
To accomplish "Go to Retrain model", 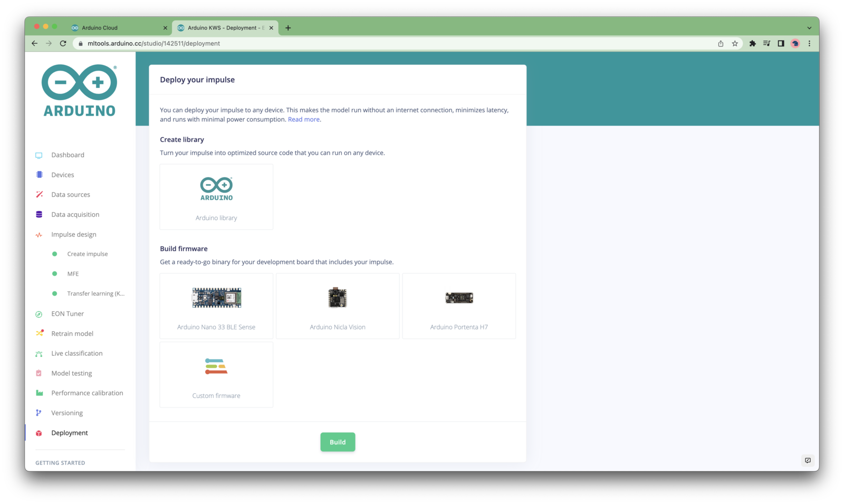I will coord(72,334).
